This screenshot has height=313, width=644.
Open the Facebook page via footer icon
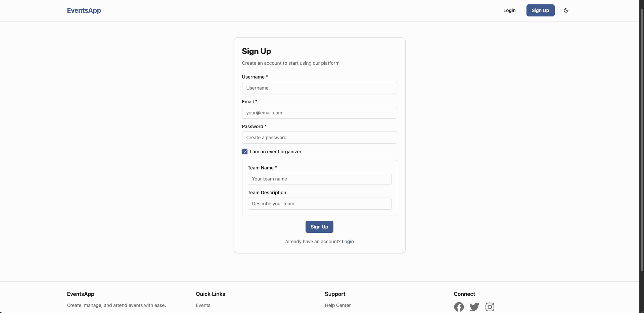coord(459,307)
